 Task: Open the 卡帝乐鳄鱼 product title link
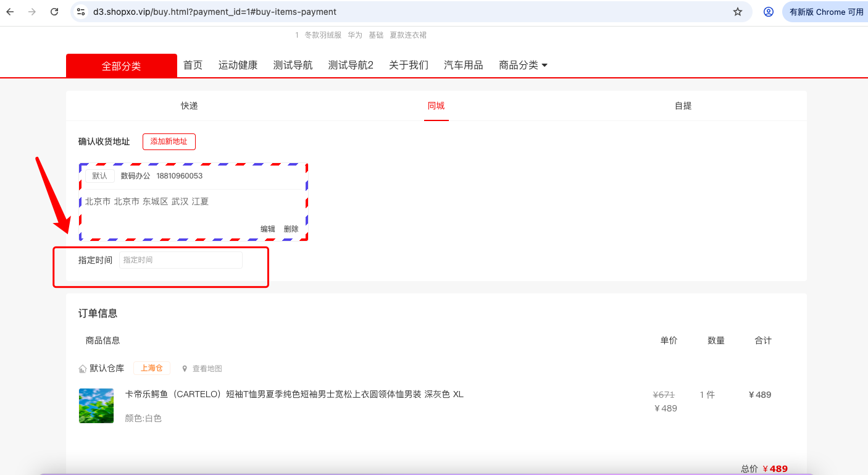coord(294,394)
